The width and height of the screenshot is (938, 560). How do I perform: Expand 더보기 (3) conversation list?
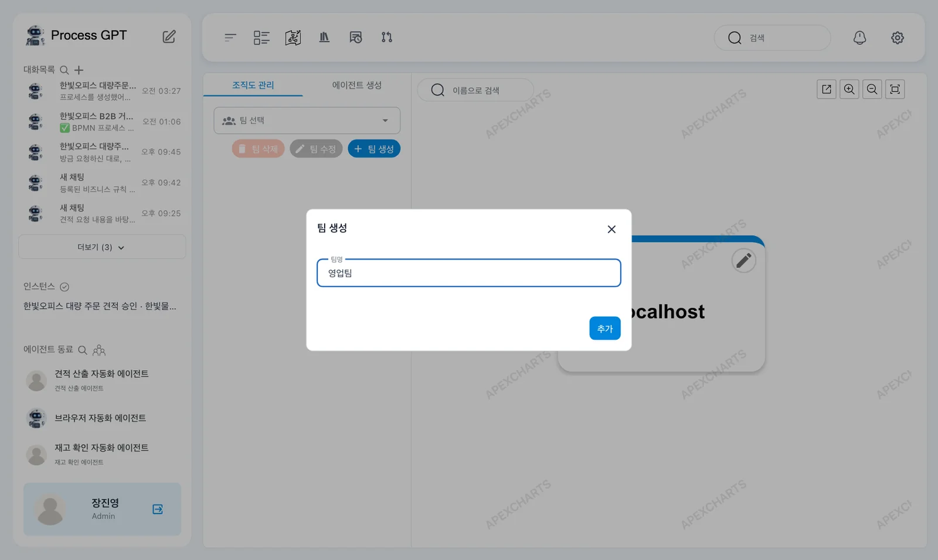tap(102, 247)
